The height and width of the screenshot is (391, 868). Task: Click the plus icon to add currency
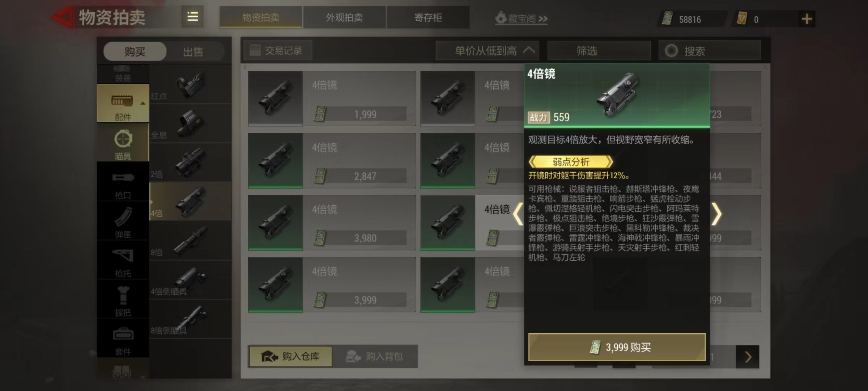pyautogui.click(x=807, y=19)
